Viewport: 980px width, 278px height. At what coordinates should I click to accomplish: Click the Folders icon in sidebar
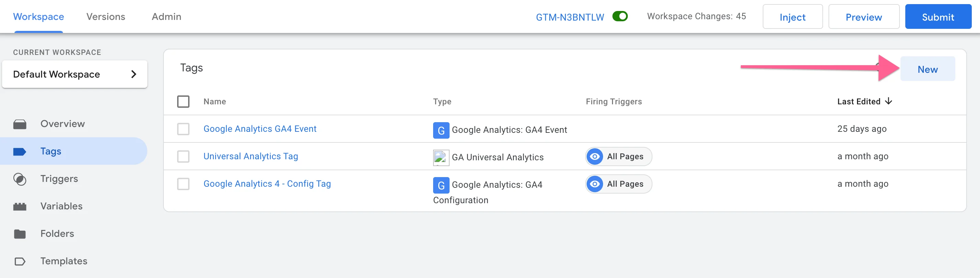[x=20, y=234]
